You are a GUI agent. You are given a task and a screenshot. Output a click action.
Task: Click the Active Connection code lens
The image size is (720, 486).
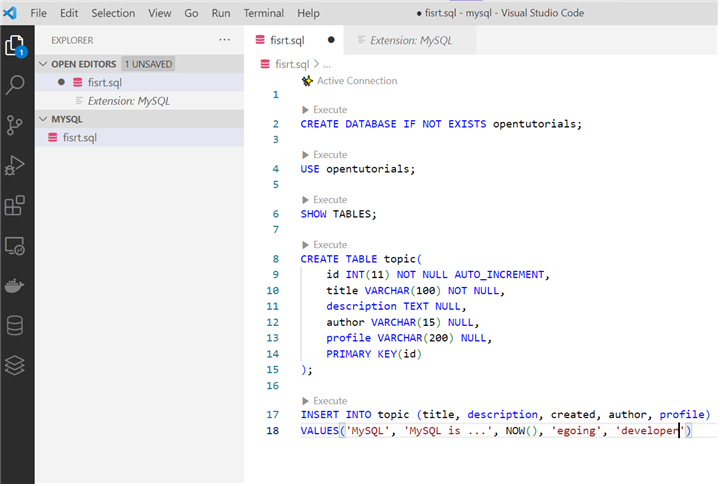(357, 81)
